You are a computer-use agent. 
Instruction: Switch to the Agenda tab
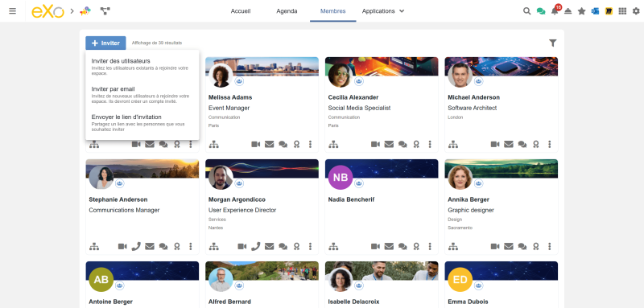pos(287,11)
